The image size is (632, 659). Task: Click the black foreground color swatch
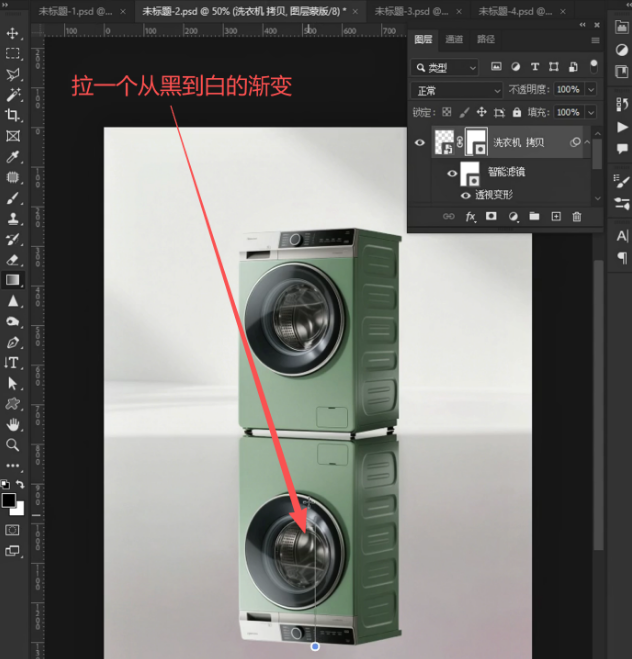[x=8, y=500]
